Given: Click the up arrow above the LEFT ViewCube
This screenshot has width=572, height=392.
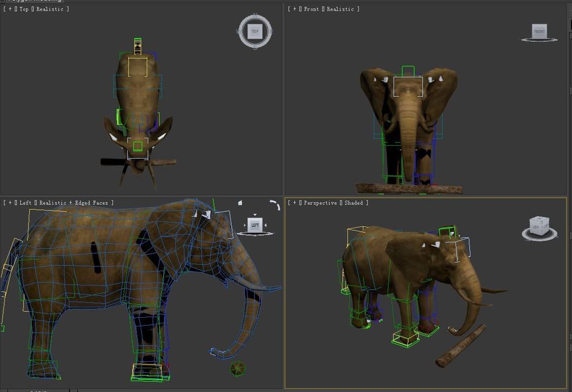Looking at the screenshot, I should [255, 214].
